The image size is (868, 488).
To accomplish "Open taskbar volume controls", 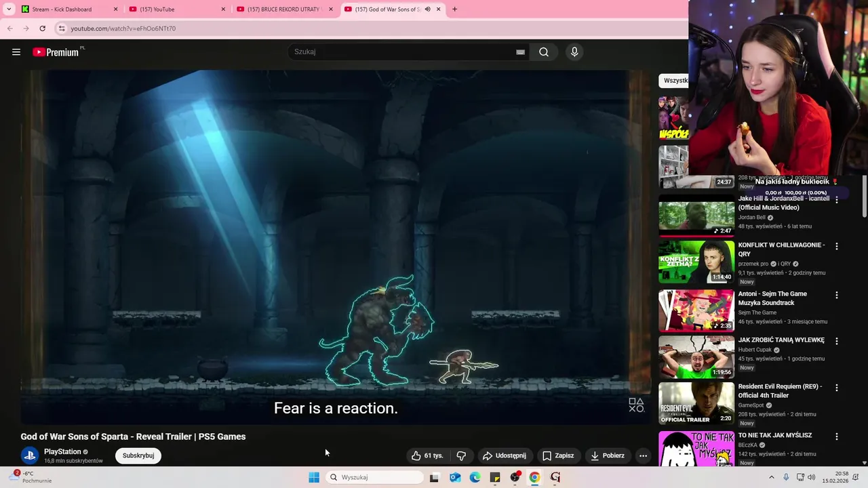I will (812, 477).
